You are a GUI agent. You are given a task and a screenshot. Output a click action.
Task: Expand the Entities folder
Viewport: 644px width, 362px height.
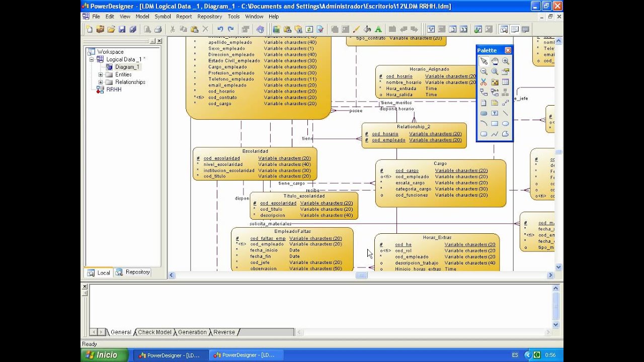click(x=101, y=74)
